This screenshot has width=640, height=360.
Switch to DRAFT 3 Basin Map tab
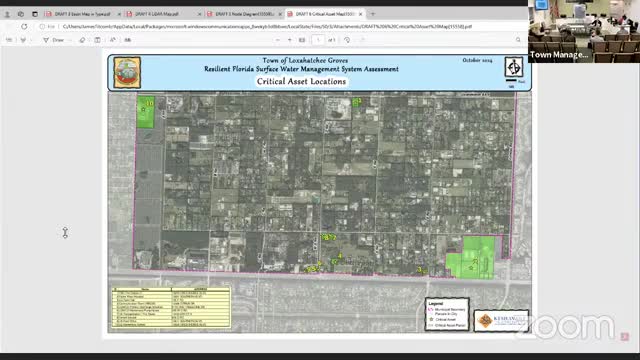click(82, 14)
